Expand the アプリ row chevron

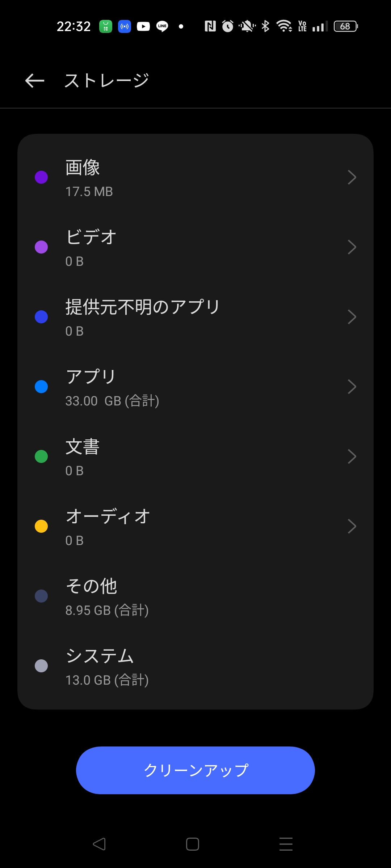point(352,387)
